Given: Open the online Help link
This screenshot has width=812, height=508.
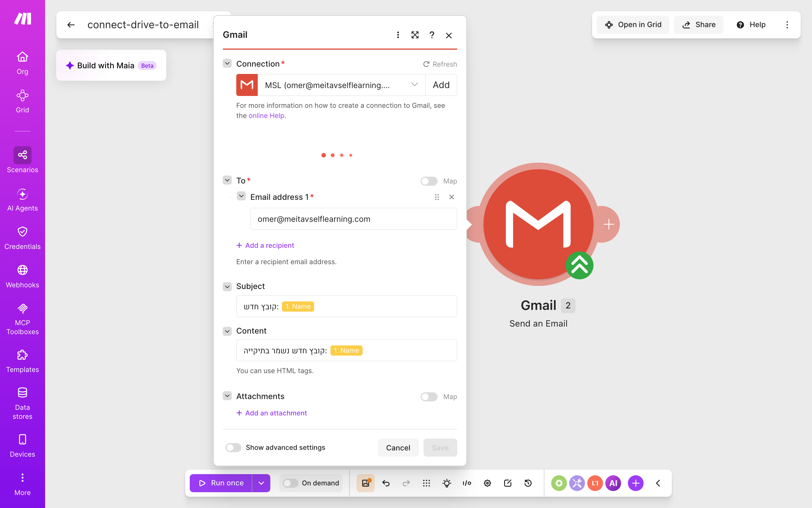Looking at the screenshot, I should pos(266,116).
